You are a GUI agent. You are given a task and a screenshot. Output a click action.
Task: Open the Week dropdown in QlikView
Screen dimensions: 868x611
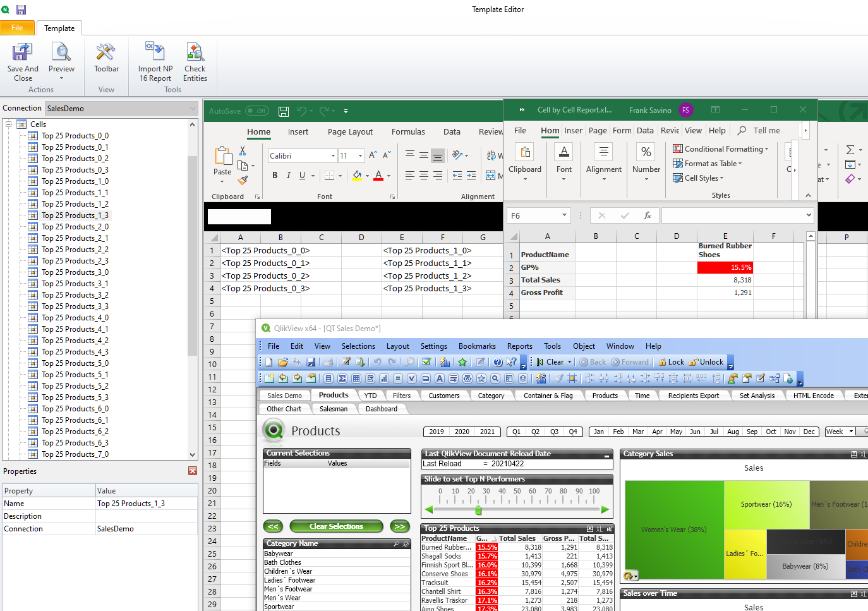click(x=851, y=432)
